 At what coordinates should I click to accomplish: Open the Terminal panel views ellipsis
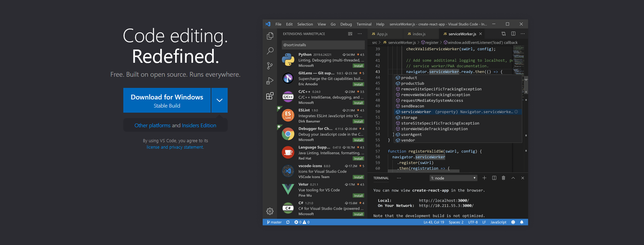399,178
